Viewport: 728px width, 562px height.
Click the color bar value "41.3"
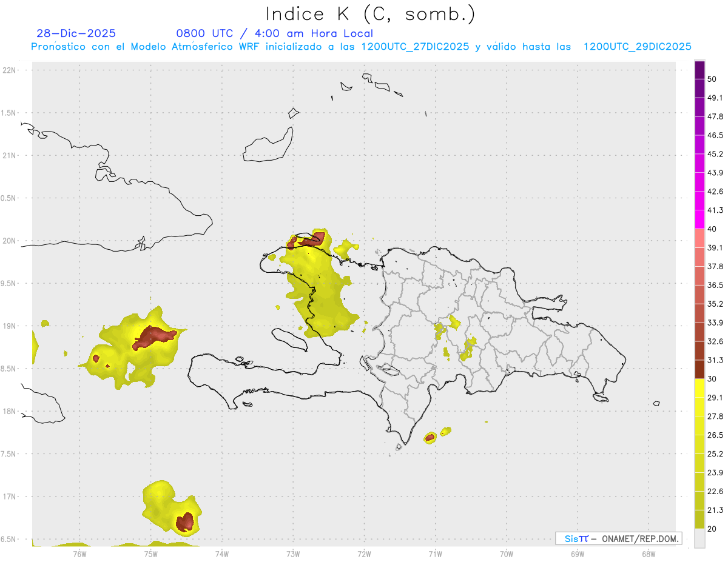click(715, 210)
